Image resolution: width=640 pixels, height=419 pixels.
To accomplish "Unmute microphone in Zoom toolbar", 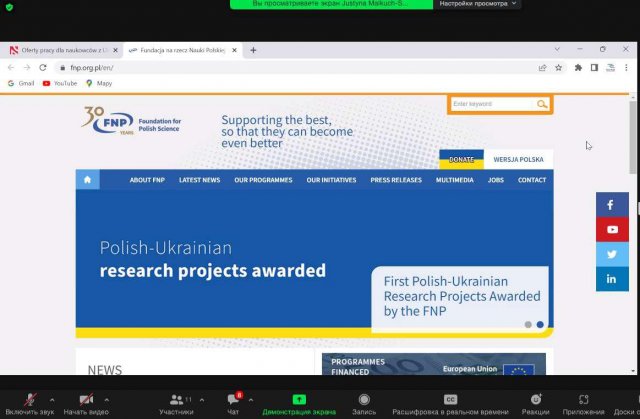I will [31, 399].
